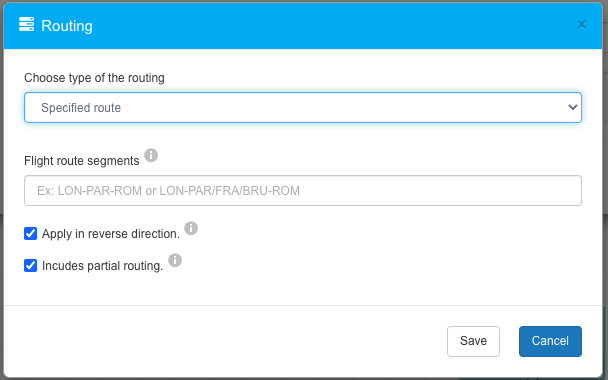
Task: Click the 'Incudes partial routing.' label text
Action: click(x=102, y=266)
